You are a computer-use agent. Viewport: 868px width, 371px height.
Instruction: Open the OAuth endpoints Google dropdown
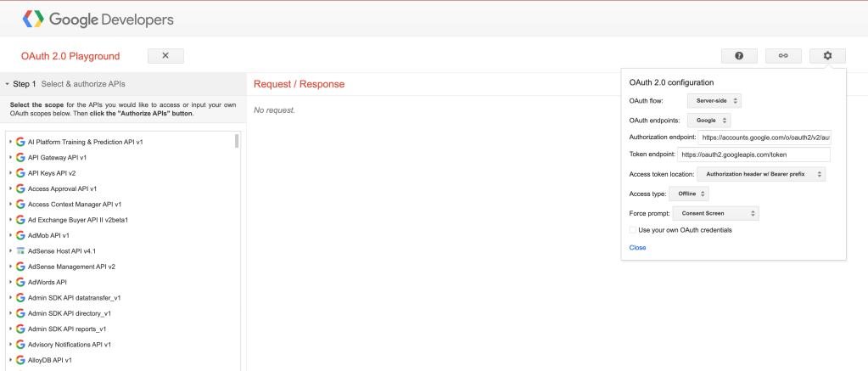point(709,121)
